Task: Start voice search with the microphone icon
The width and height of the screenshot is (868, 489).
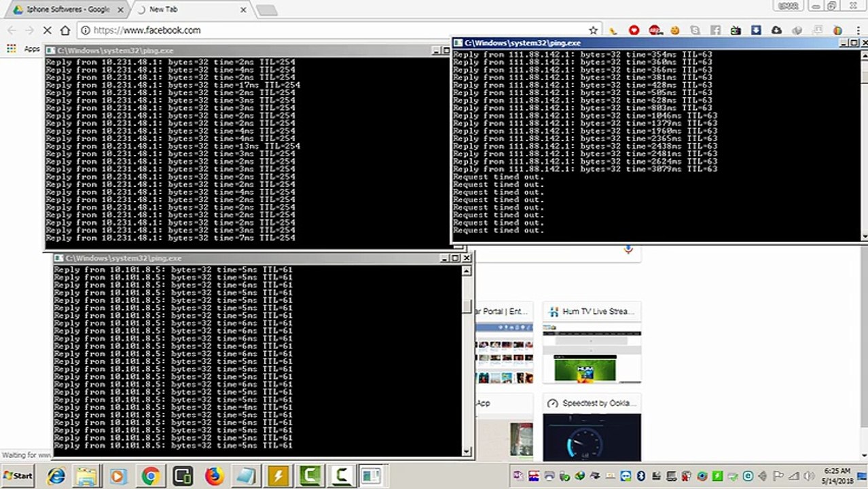Action: [628, 249]
